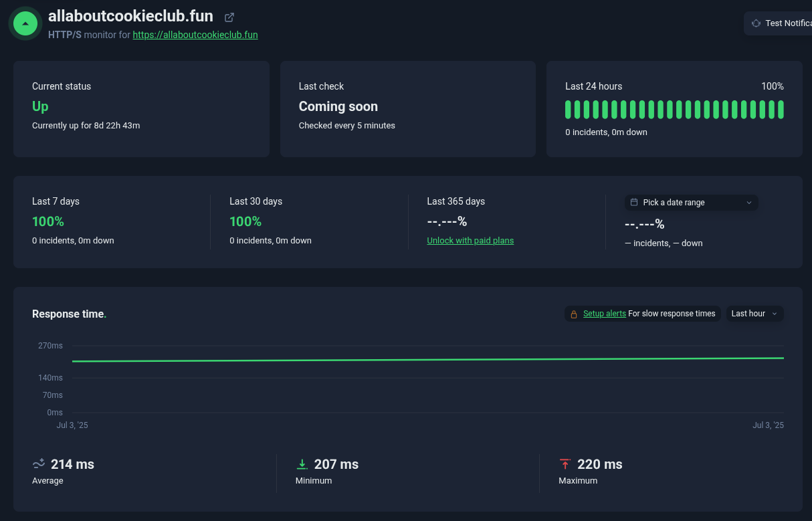812x521 pixels.
Task: Click the green response time line in graph
Action: tap(428, 360)
